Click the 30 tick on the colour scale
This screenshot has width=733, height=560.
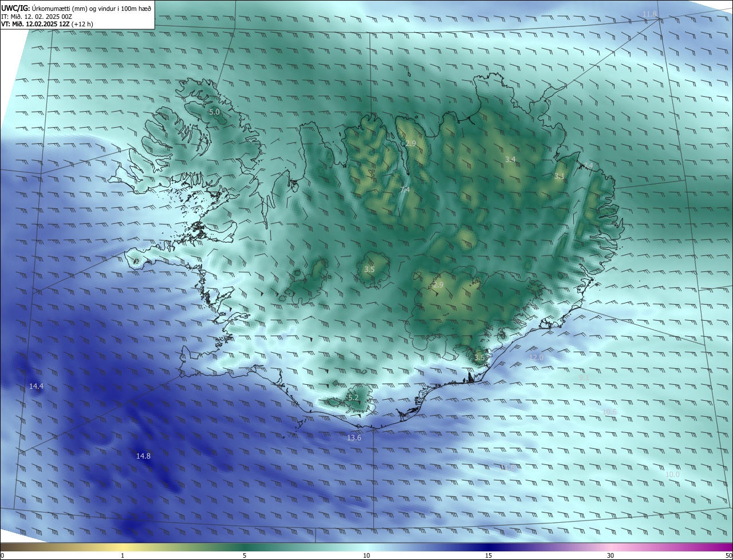coord(610,555)
